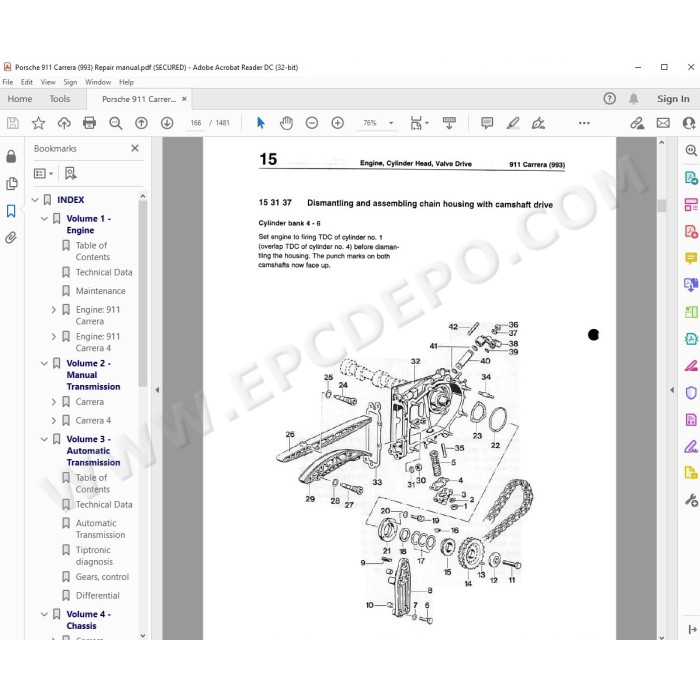Viewport: 700px width, 700px height.
Task: Collapse the INDEX bookmark
Action: [x=35, y=200]
